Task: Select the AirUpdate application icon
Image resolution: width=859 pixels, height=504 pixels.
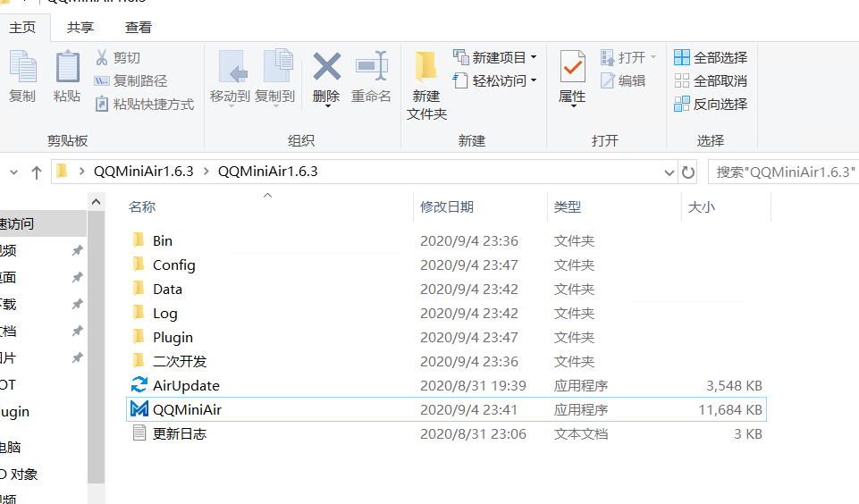Action: [139, 385]
